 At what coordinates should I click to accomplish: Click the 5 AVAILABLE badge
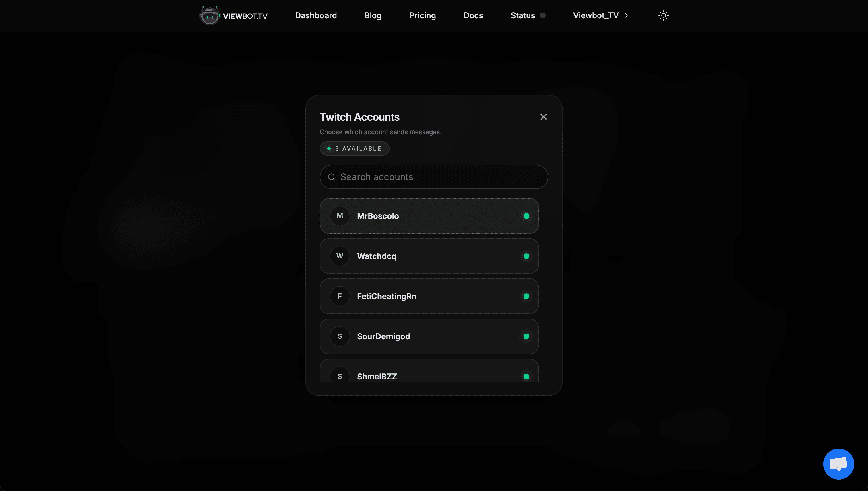(x=354, y=148)
